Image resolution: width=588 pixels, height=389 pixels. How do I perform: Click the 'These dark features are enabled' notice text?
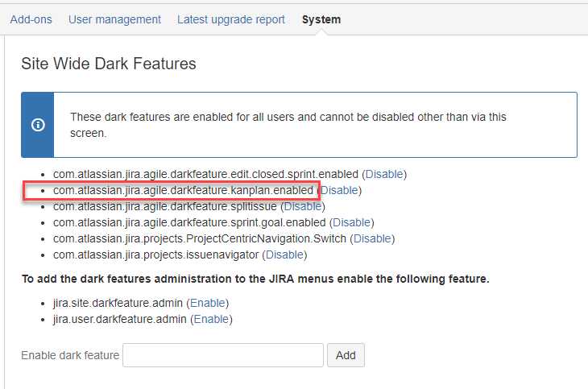pos(288,125)
